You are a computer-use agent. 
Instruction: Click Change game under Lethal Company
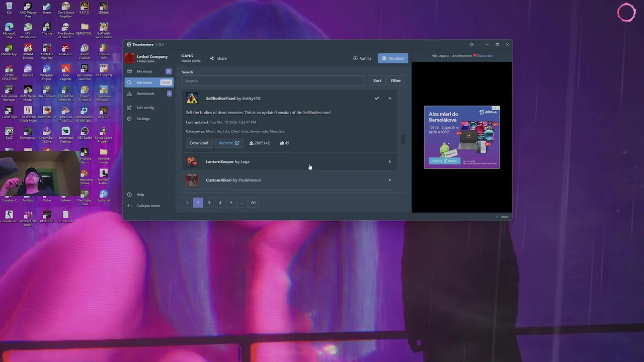pos(146,61)
